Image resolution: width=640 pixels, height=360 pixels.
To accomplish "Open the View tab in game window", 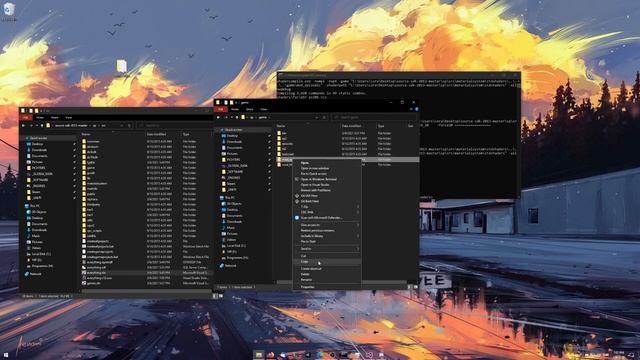I will (264, 109).
